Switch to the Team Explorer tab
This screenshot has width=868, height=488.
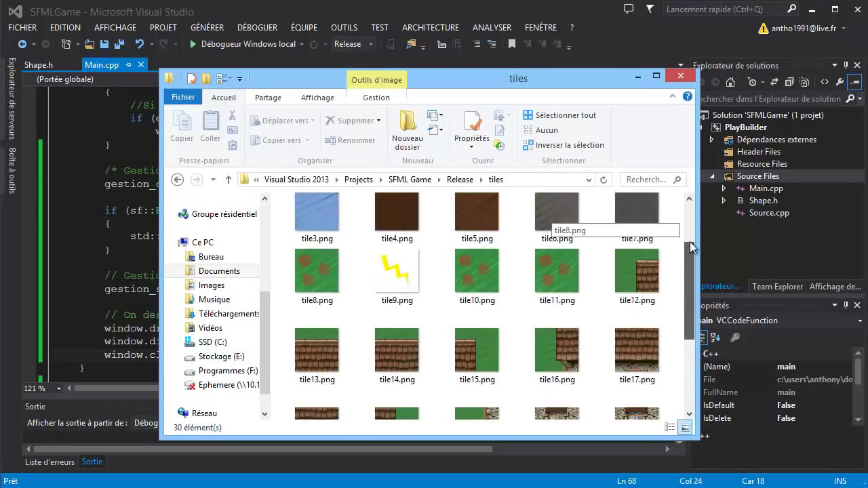click(777, 287)
